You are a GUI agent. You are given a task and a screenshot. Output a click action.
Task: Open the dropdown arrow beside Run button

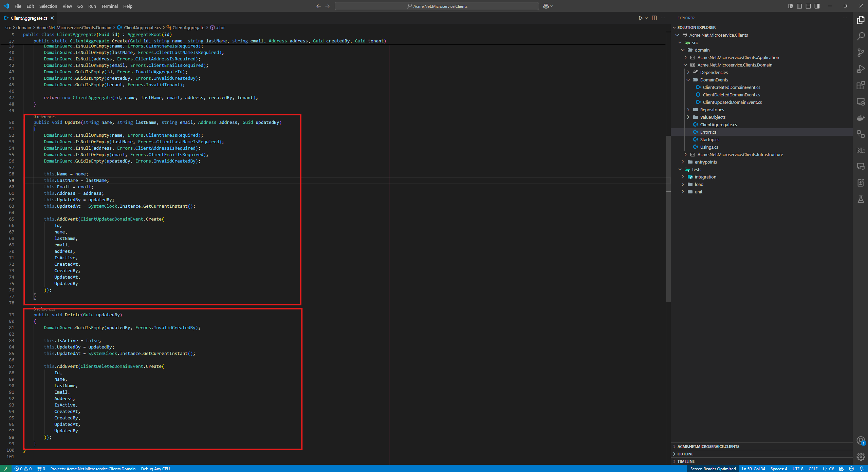[x=646, y=18]
